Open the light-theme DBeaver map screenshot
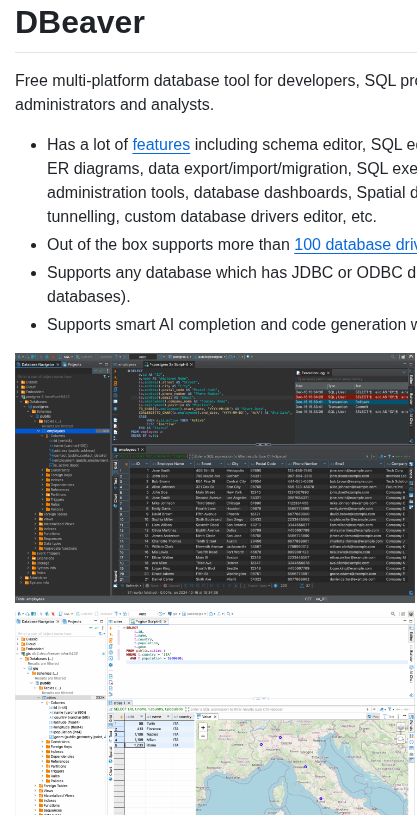 pos(215,713)
